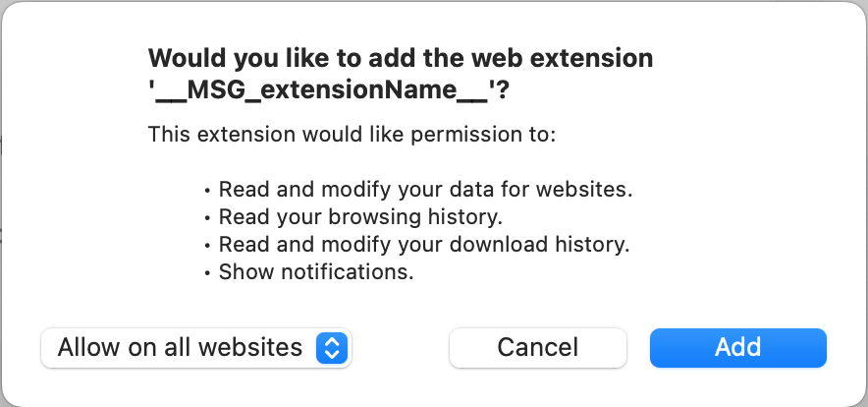Image resolution: width=868 pixels, height=407 pixels.
Task: Select 'Read and modify your download history' line
Action: [x=423, y=244]
